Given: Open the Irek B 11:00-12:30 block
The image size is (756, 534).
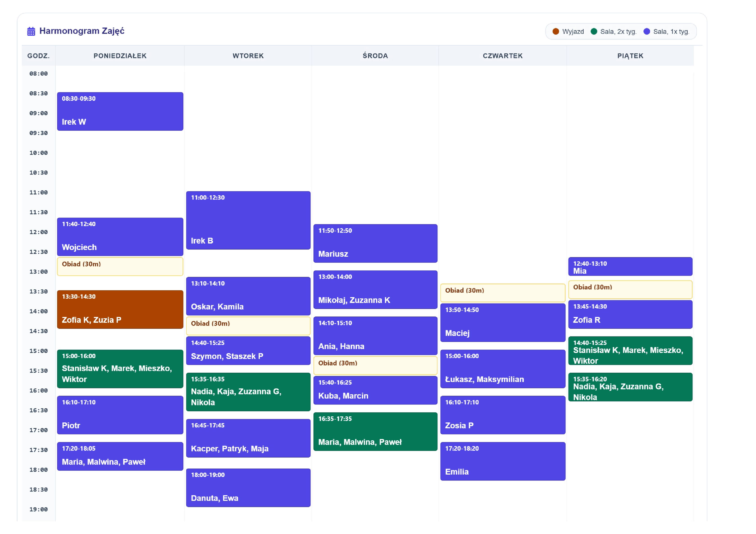Looking at the screenshot, I should click(248, 220).
